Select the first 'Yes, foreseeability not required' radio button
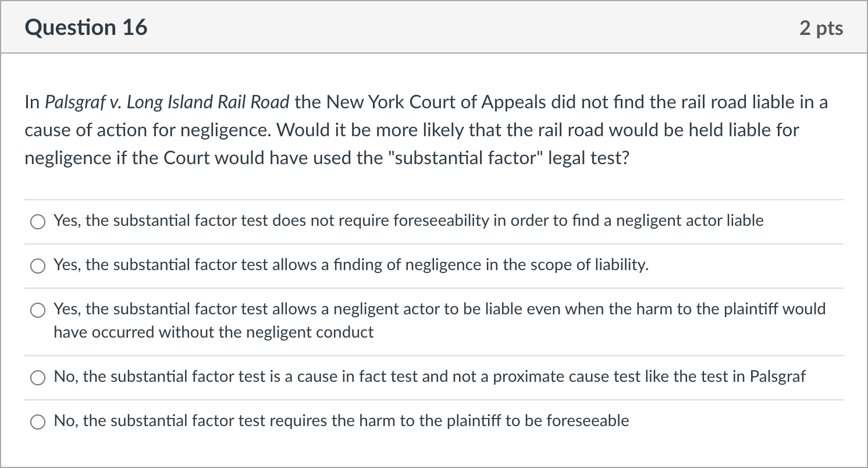 pyautogui.click(x=38, y=222)
